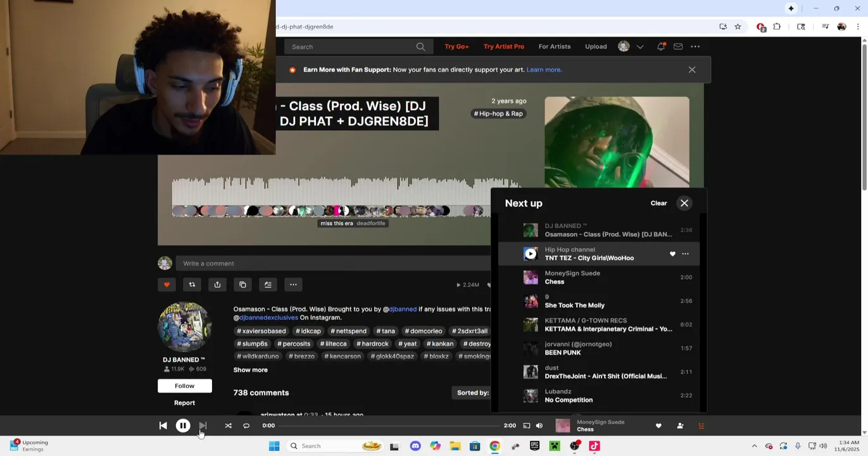Follow MoneySign Suede from the player bar
Screen dimensions: 868x456
point(680,426)
